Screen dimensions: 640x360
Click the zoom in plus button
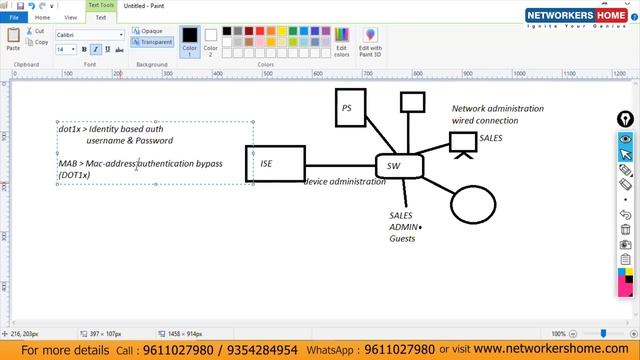633,334
